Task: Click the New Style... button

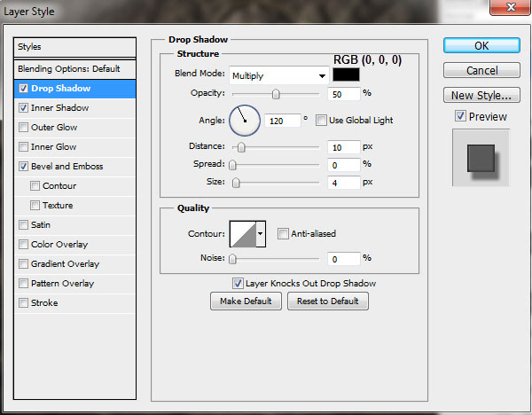Action: (x=481, y=95)
